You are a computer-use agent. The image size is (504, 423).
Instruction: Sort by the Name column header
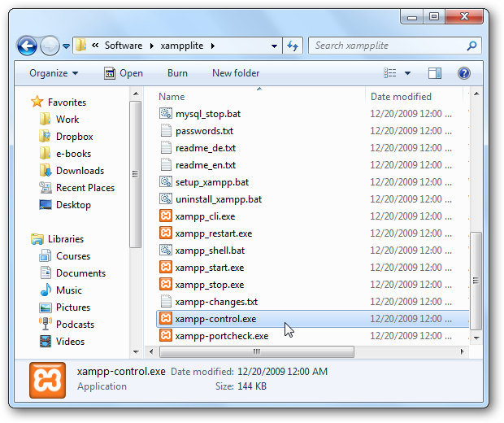[x=172, y=97]
